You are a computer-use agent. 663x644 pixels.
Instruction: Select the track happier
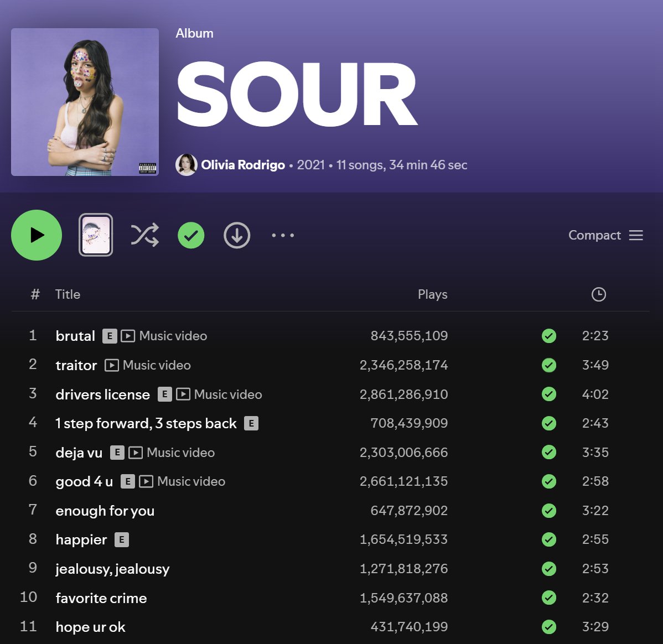[81, 539]
